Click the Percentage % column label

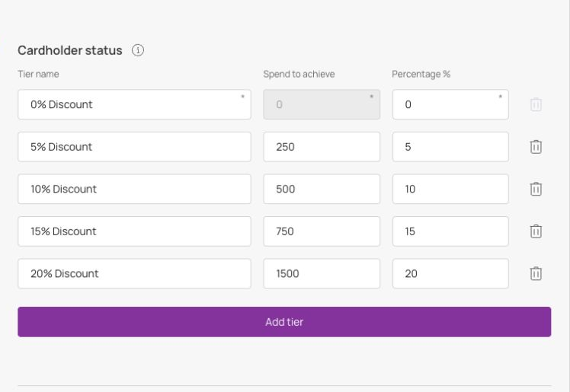pos(421,74)
